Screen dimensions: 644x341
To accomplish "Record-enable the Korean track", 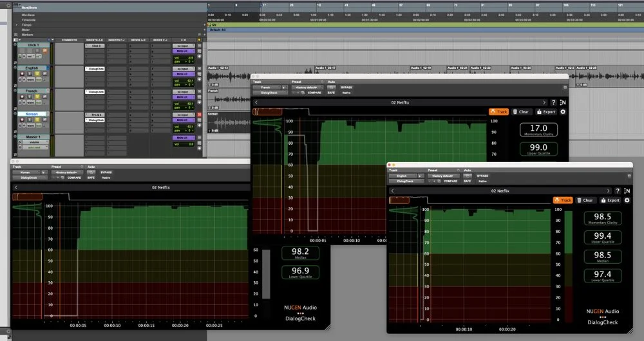I will pos(21,120).
